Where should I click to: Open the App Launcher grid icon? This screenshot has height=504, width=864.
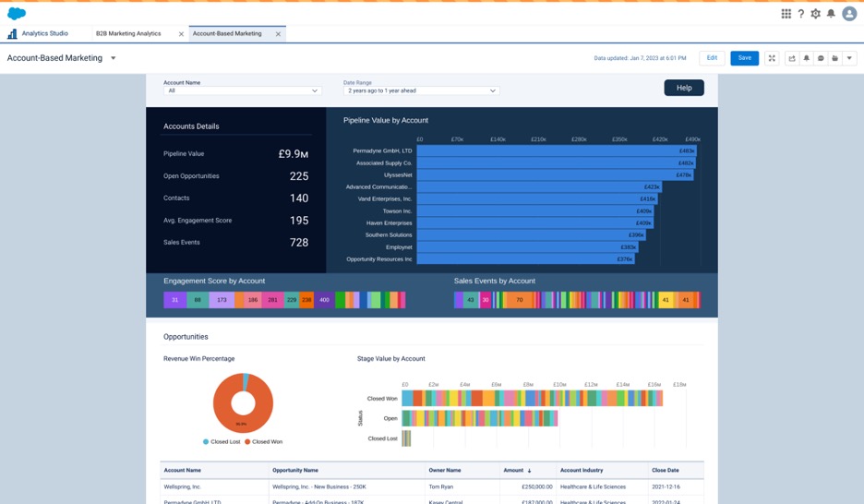pyautogui.click(x=786, y=14)
